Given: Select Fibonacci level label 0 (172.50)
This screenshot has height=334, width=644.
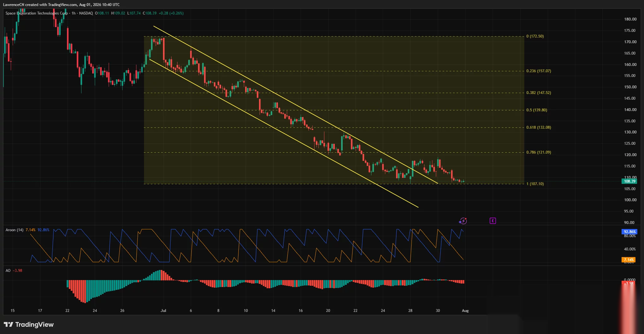Looking at the screenshot, I should tap(535, 36).
